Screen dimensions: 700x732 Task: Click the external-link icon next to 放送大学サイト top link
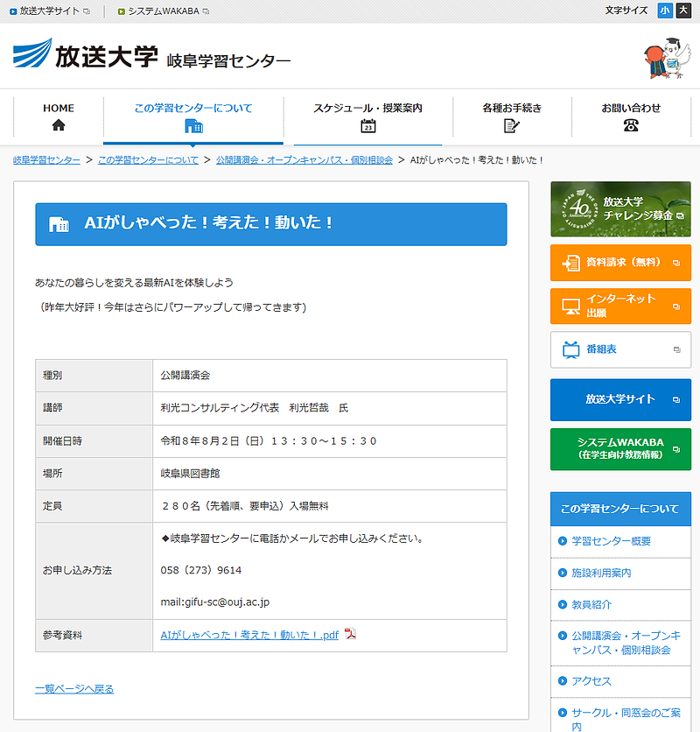(87, 11)
